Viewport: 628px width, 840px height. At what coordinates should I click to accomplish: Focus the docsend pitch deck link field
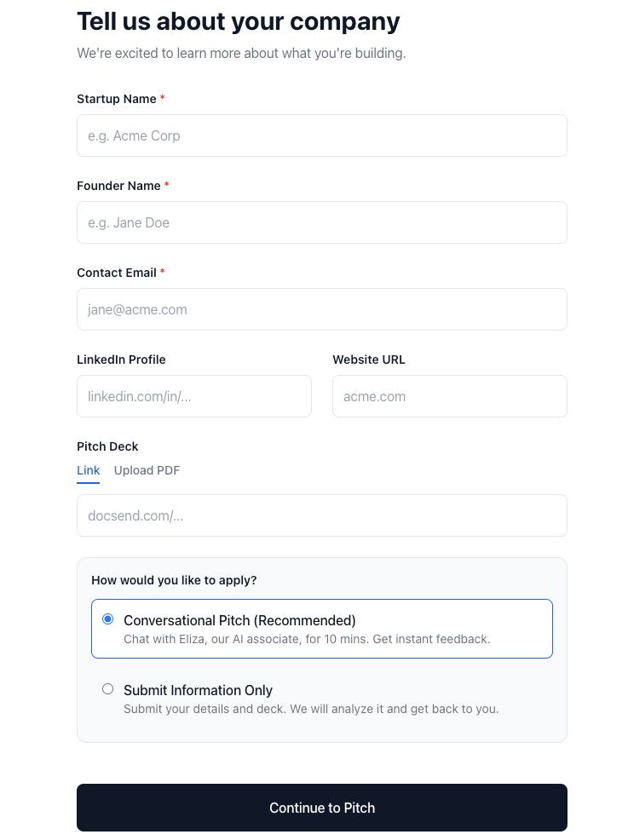click(x=321, y=515)
